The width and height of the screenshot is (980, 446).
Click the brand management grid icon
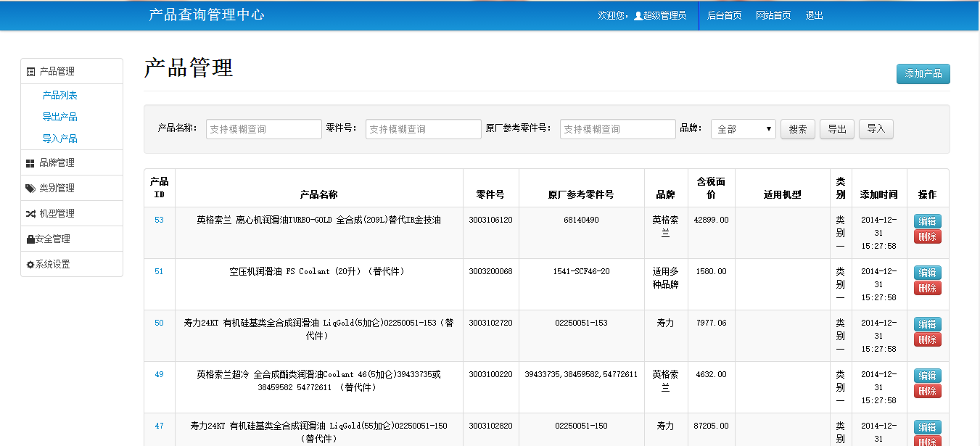click(x=30, y=163)
